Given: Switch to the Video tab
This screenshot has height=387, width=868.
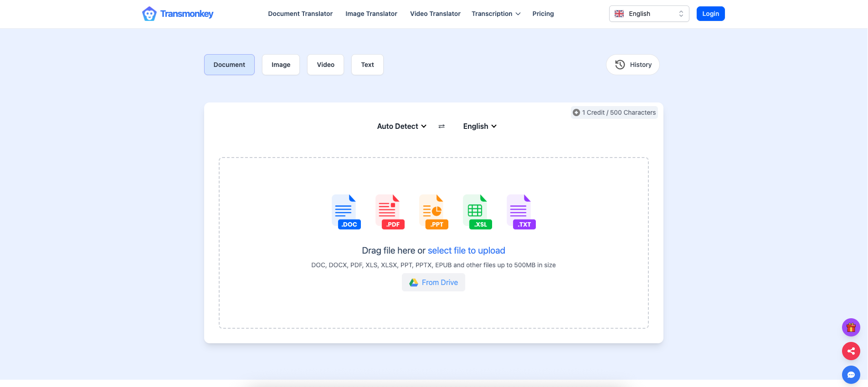Looking at the screenshot, I should tap(325, 65).
